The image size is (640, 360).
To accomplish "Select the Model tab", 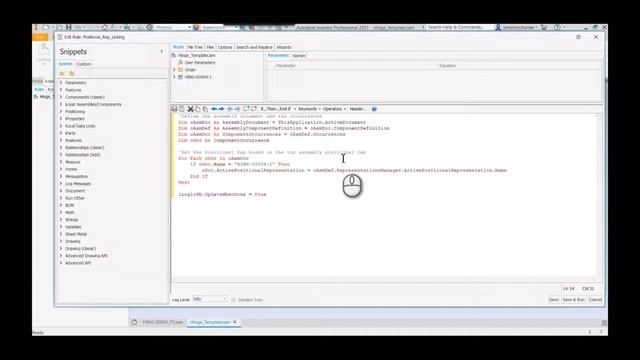I will 178,47.
